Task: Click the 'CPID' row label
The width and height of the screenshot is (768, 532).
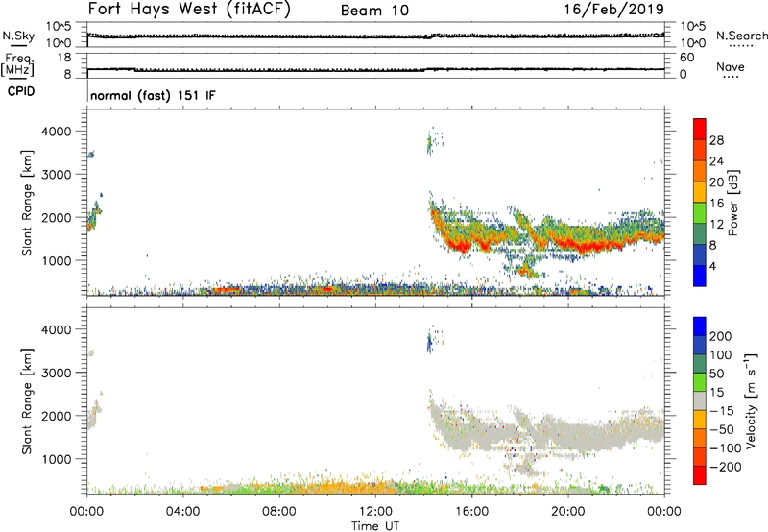Action: pyautogui.click(x=21, y=91)
